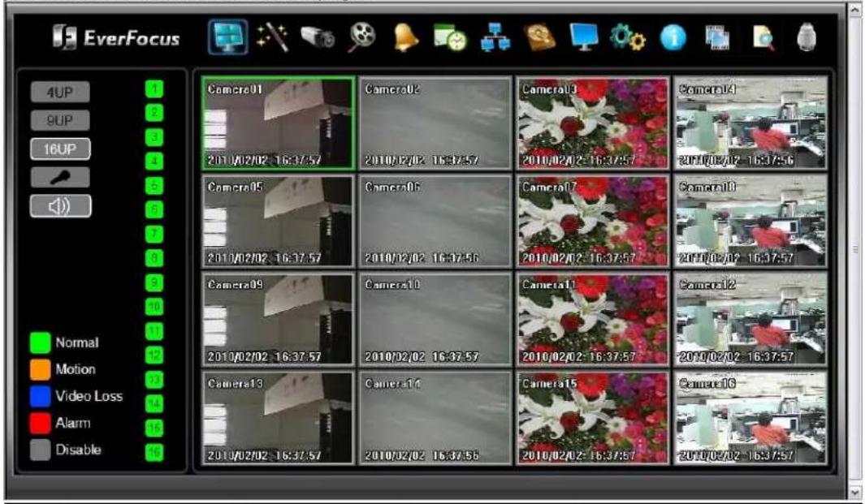Select channel 14 status indicator
This screenshot has width=865, height=504.
154,403
